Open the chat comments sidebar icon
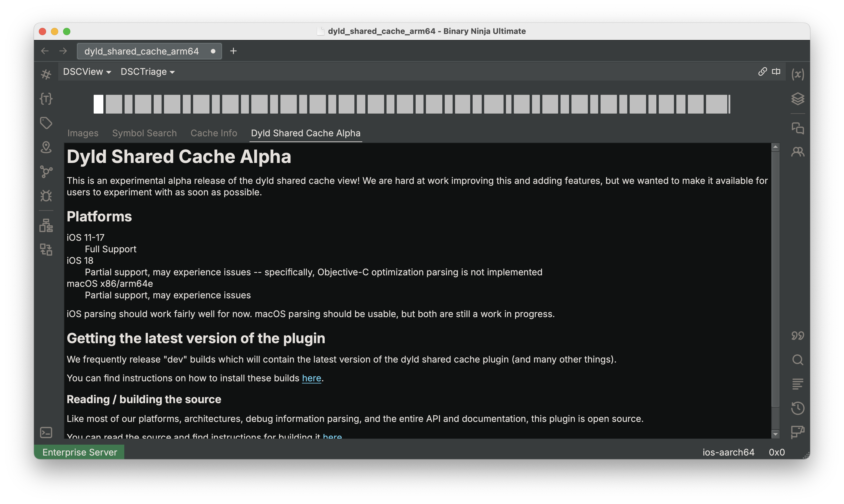The height and width of the screenshot is (504, 844). 797,128
